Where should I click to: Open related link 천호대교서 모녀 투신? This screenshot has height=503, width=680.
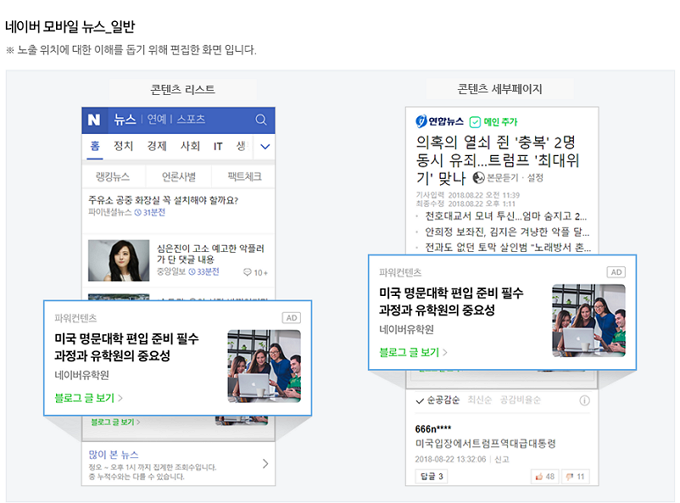click(x=506, y=216)
